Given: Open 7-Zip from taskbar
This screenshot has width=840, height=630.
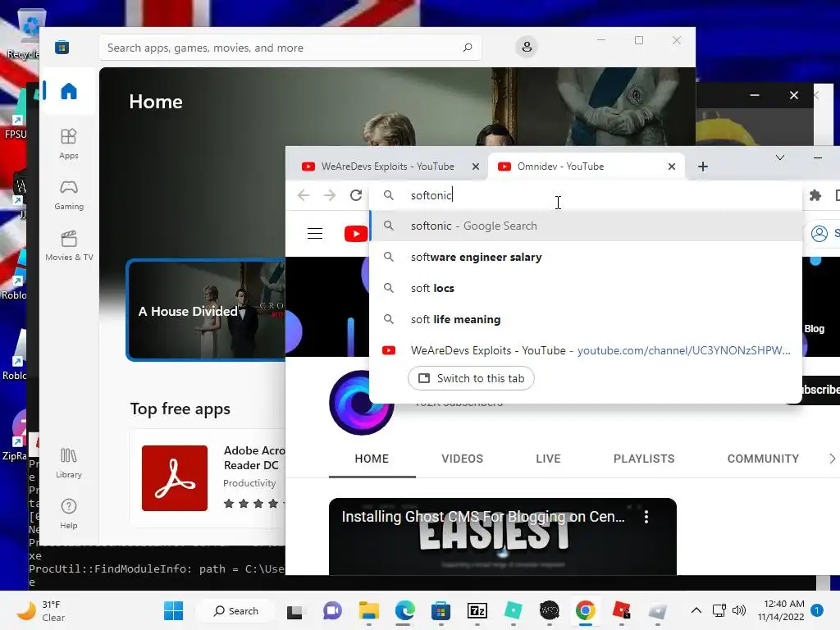Looking at the screenshot, I should click(477, 610).
